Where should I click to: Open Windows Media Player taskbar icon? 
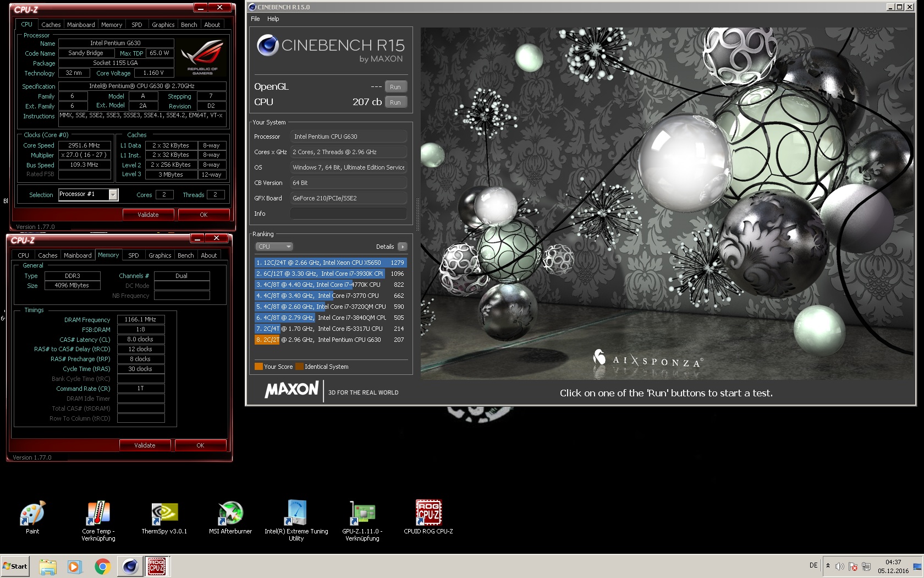click(75, 566)
